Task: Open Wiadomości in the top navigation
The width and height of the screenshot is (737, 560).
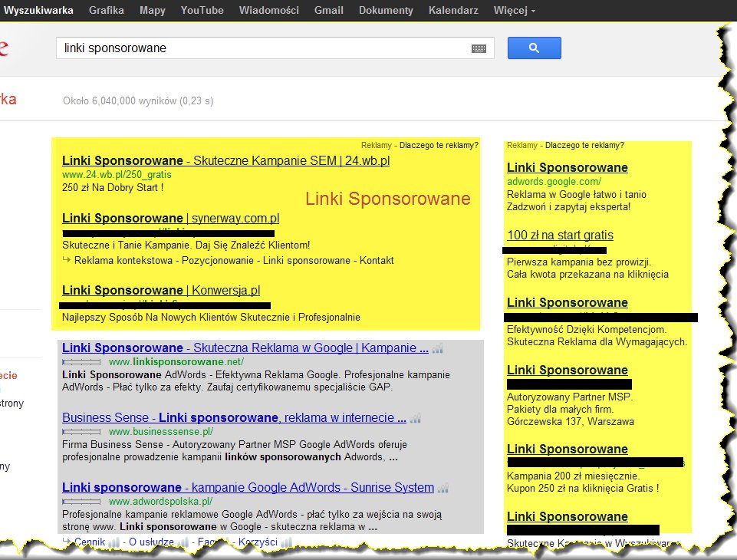Action: click(x=269, y=10)
